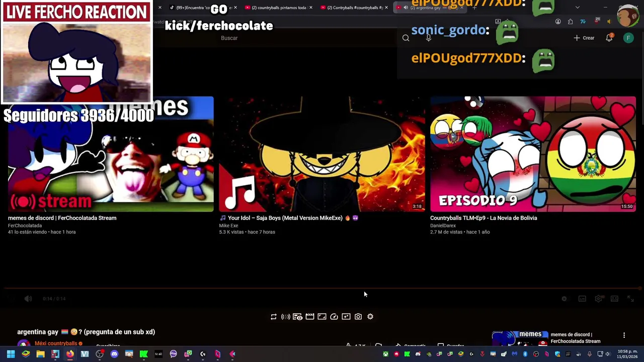Go to the DanielDarex channel name
This screenshot has width=644, height=362.
443,226
